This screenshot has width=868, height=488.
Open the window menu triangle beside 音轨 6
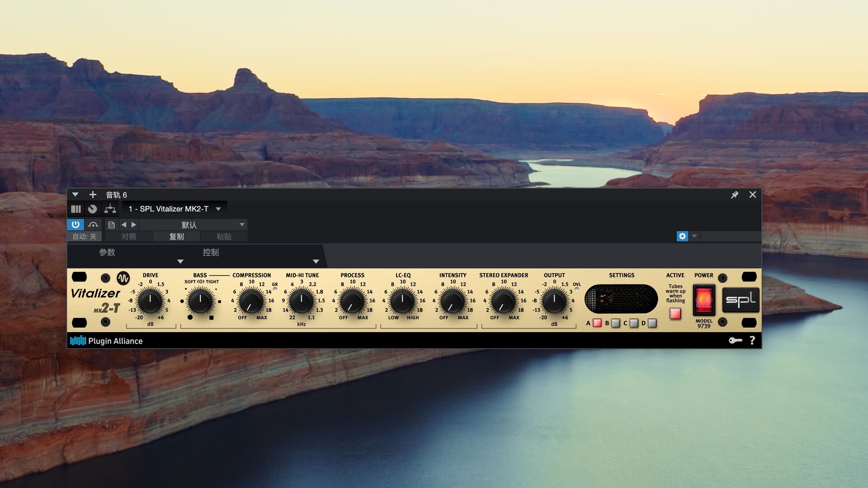[x=75, y=195]
